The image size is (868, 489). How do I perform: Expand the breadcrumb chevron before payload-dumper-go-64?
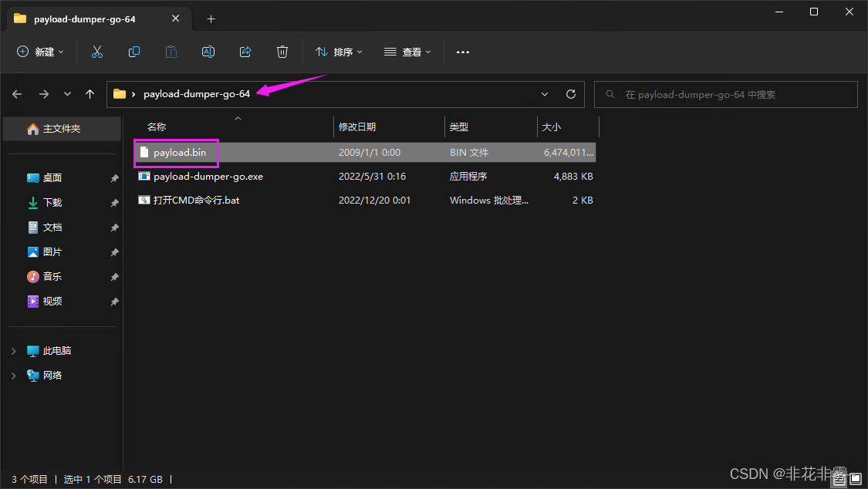coord(133,94)
